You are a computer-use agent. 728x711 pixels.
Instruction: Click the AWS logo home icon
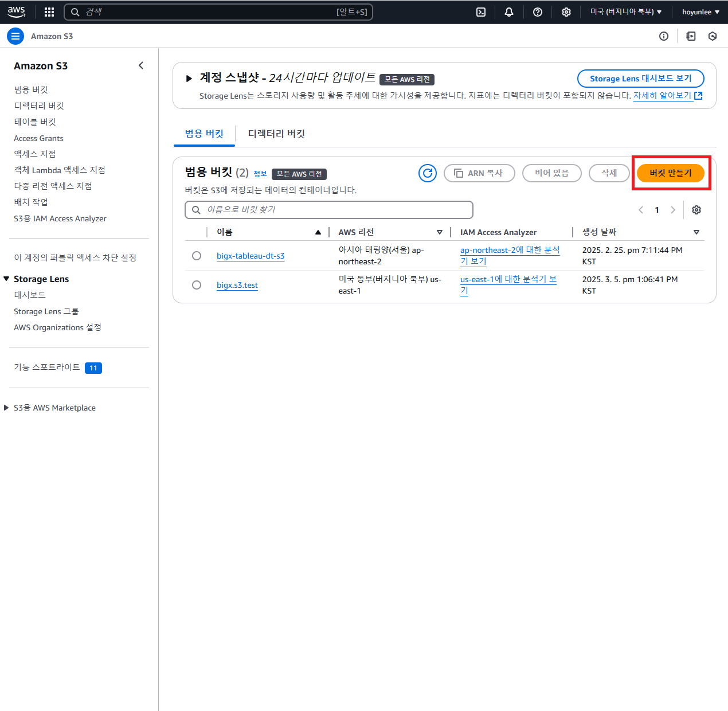16,11
